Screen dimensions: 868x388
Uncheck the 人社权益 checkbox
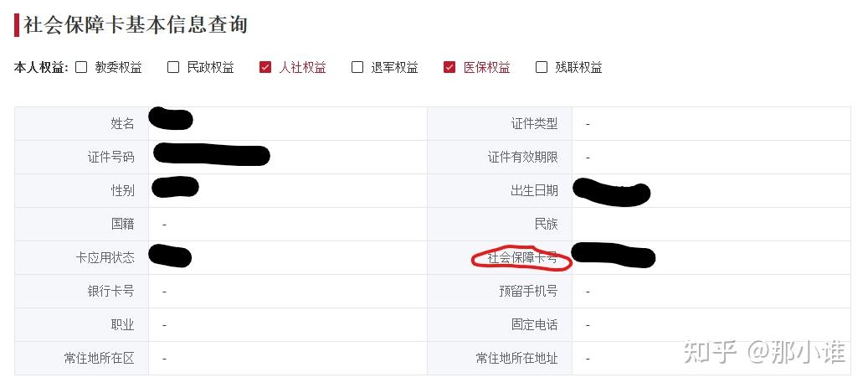click(x=265, y=68)
